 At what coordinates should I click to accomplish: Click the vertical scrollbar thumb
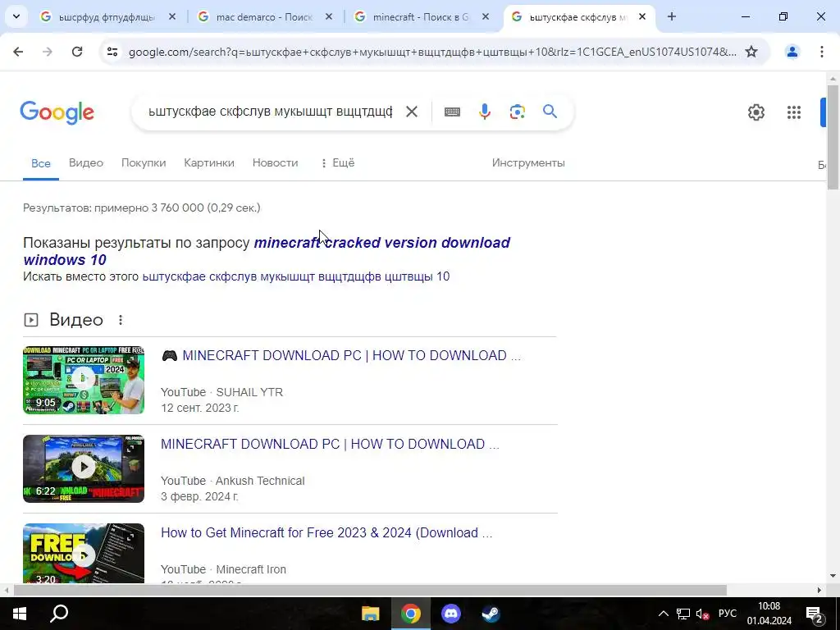[x=833, y=137]
